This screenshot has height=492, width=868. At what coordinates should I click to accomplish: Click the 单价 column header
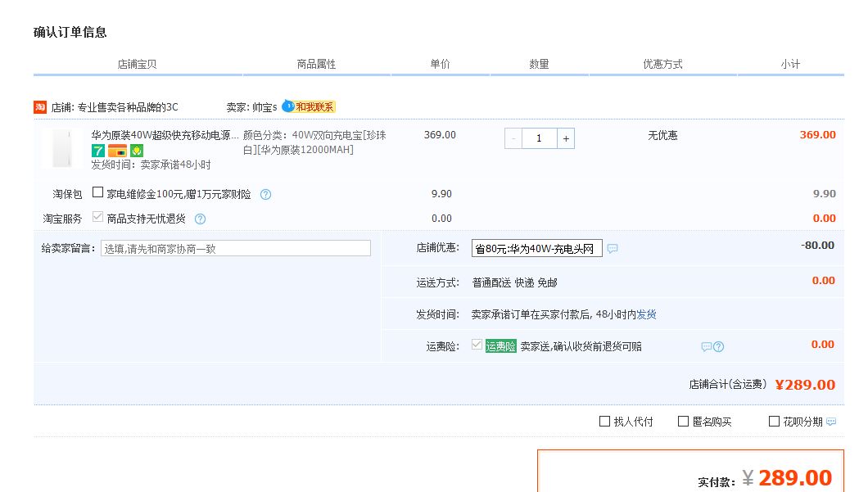(440, 64)
